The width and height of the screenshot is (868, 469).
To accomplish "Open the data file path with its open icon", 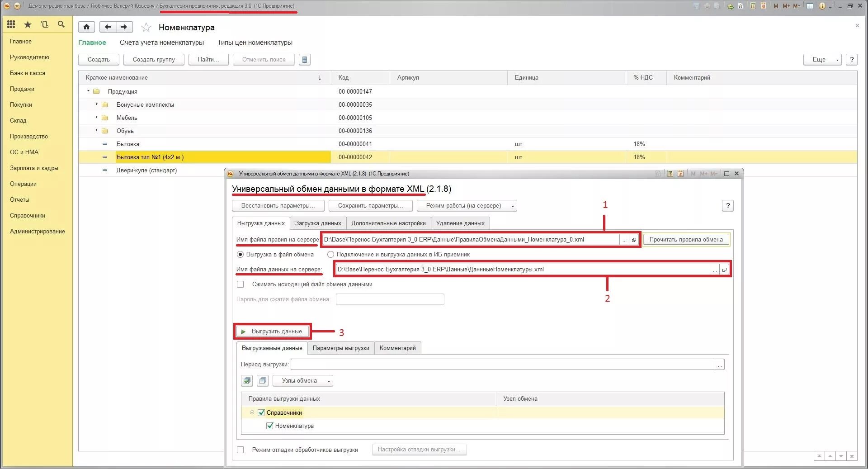I will tap(724, 270).
